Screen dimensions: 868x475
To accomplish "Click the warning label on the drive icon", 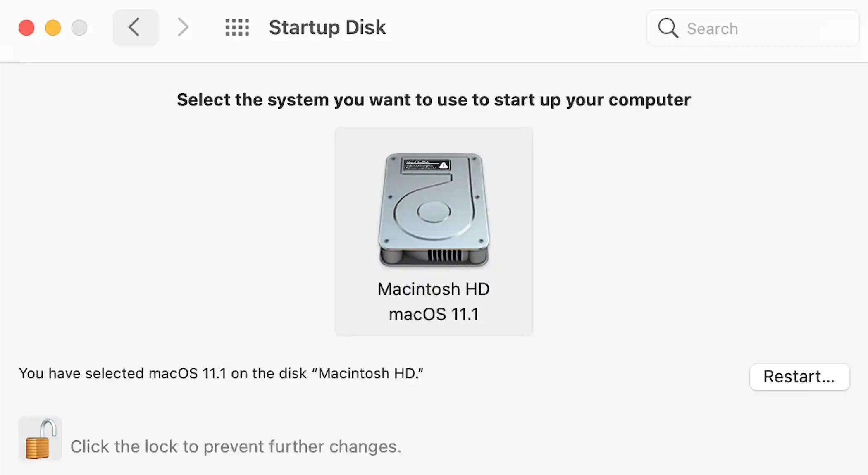I will coord(427,165).
